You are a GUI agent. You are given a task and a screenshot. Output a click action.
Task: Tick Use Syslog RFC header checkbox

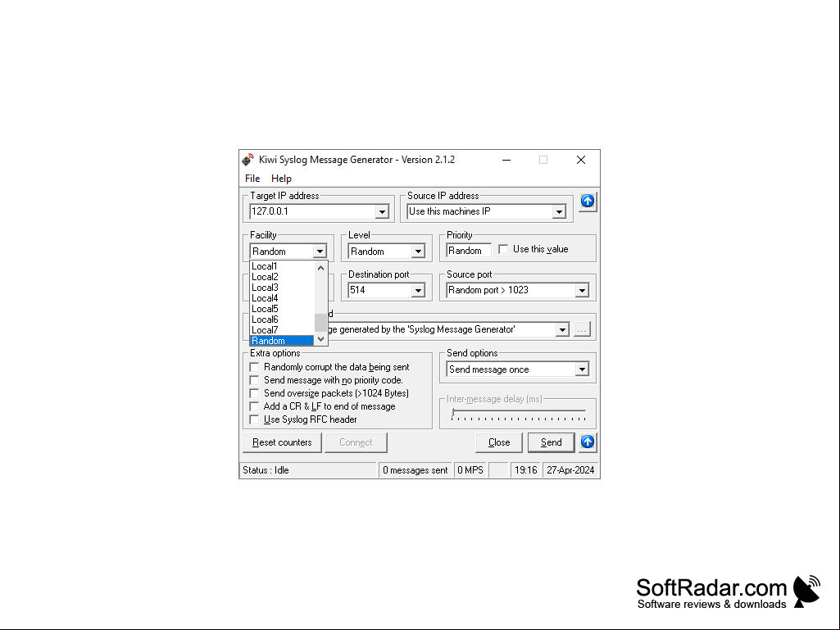click(x=255, y=419)
